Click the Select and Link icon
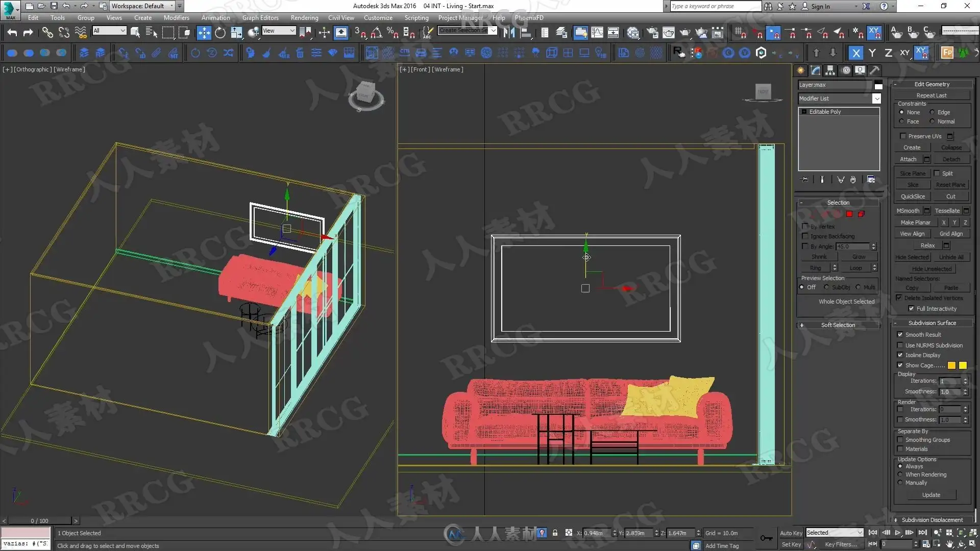 pyautogui.click(x=47, y=33)
